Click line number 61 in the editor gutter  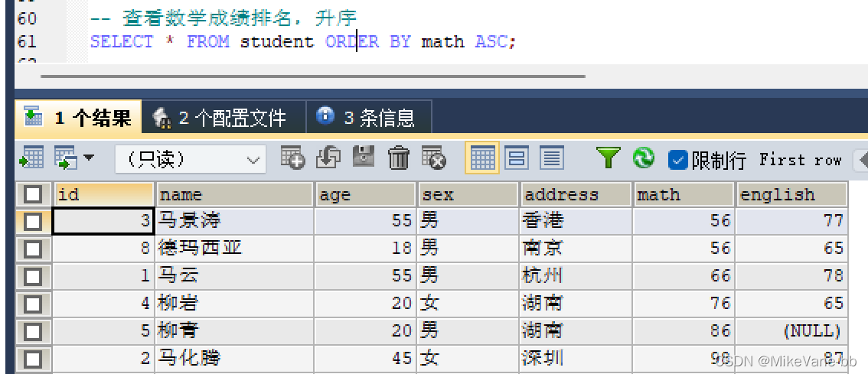click(27, 41)
